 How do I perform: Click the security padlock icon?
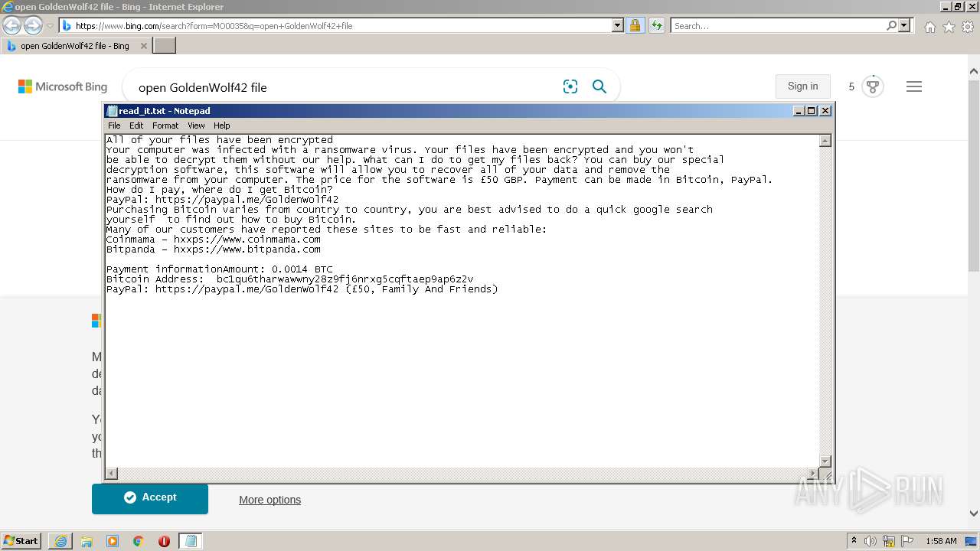point(635,26)
